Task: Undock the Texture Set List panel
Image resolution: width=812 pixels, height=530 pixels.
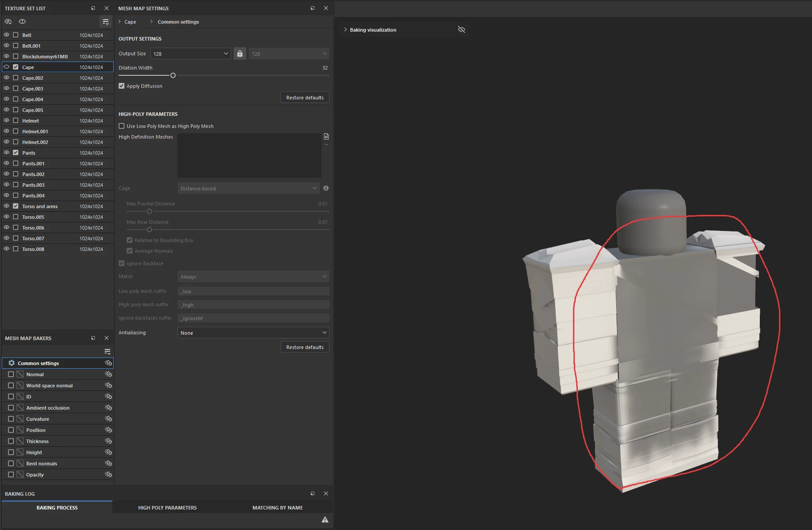Action: [93, 8]
